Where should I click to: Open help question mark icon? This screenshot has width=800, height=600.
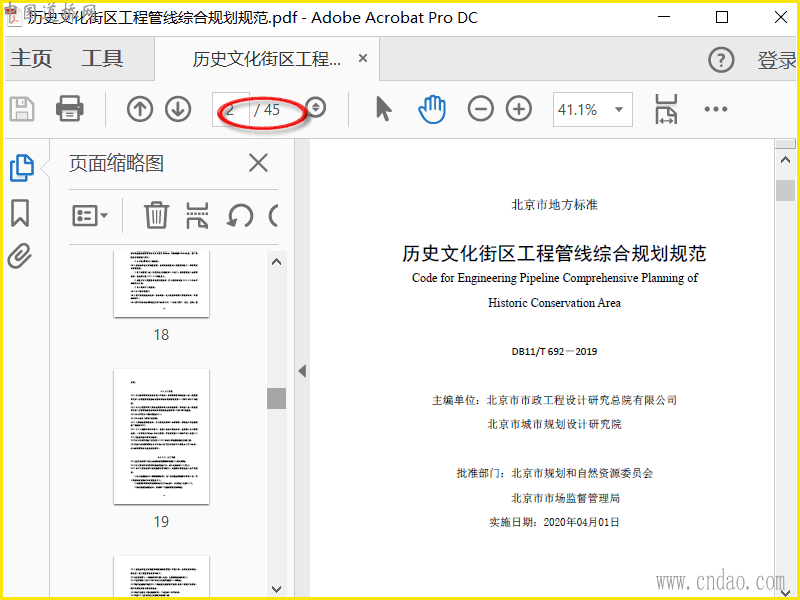pyautogui.click(x=721, y=60)
